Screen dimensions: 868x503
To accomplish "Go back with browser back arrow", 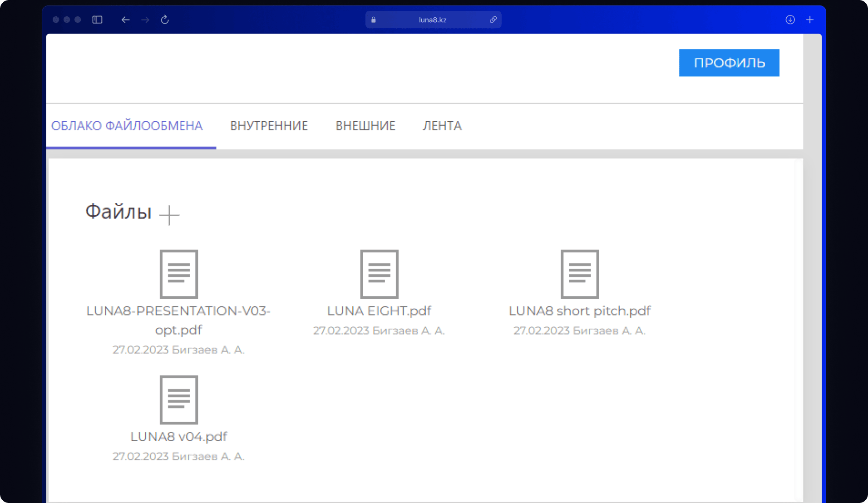I will click(125, 20).
